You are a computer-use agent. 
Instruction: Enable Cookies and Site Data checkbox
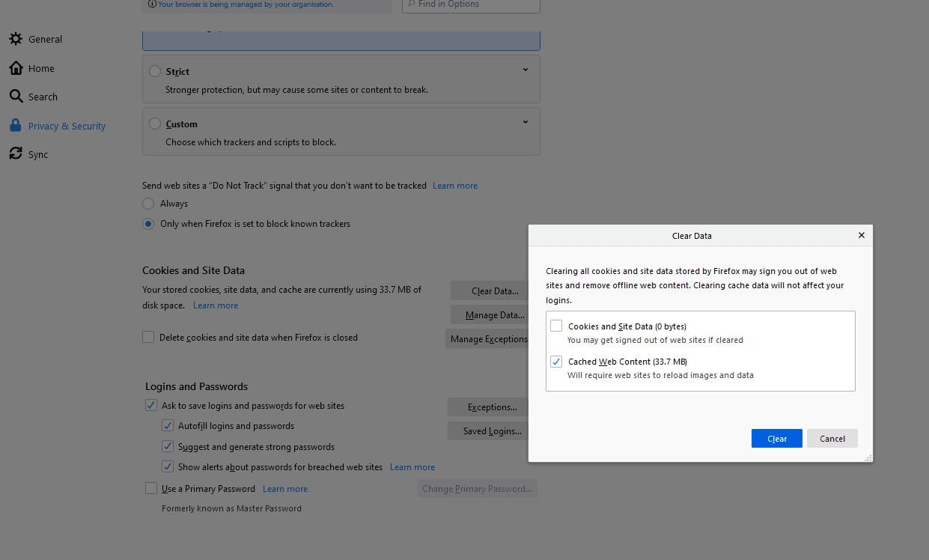coord(556,326)
